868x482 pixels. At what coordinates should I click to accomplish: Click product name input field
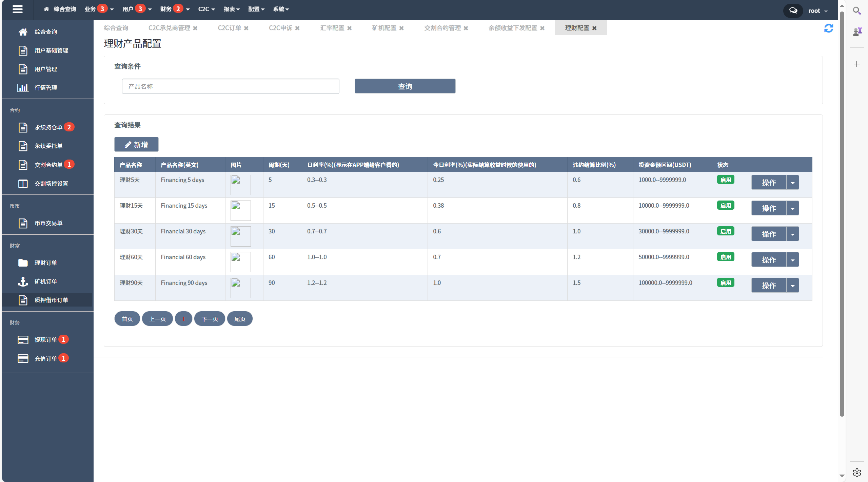point(231,86)
